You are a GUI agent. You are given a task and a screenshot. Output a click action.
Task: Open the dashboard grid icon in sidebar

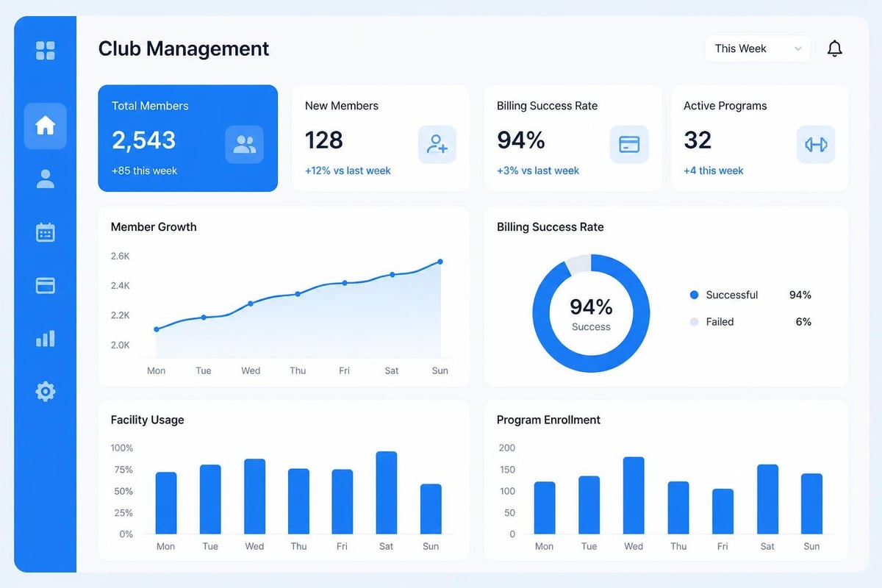tap(45, 51)
